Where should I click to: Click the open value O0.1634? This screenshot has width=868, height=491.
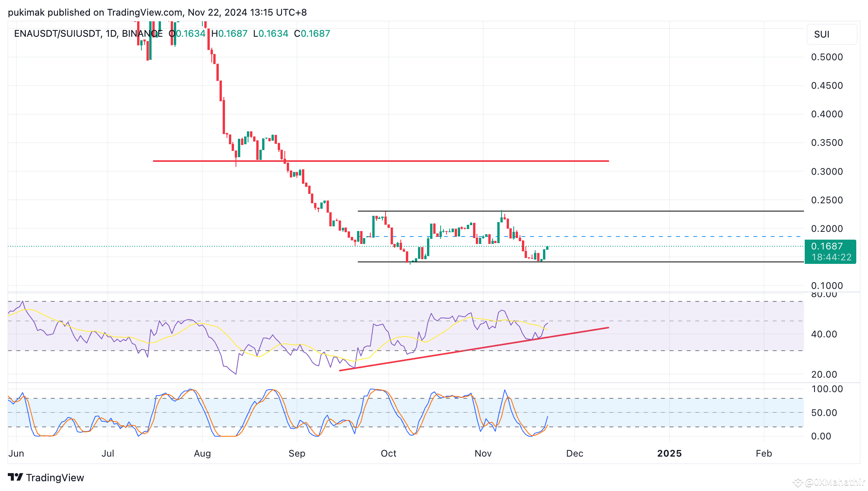pyautogui.click(x=187, y=34)
